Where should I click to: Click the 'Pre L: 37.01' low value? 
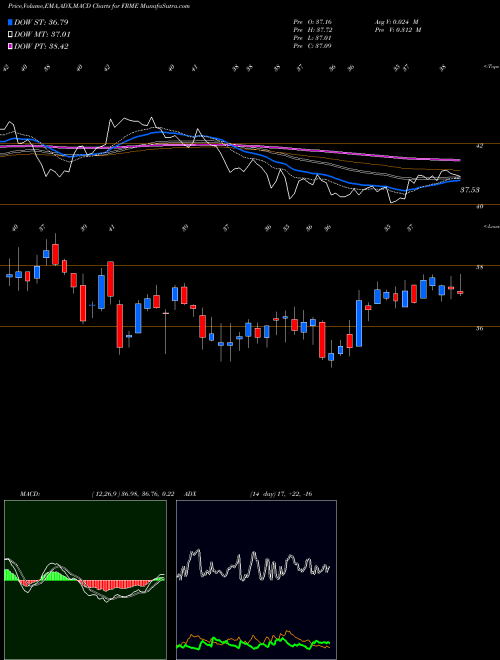(x=312, y=38)
